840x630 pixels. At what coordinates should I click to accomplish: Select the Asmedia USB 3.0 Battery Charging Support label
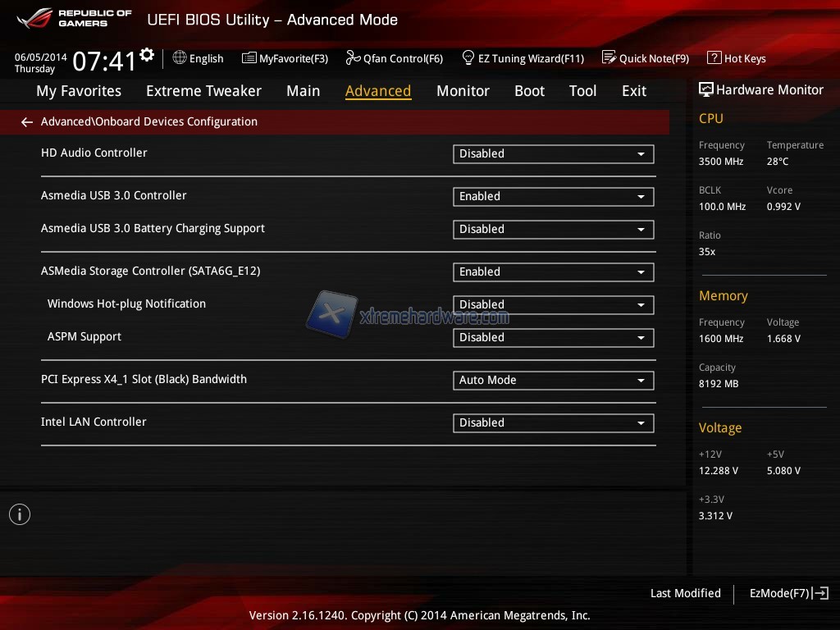153,228
